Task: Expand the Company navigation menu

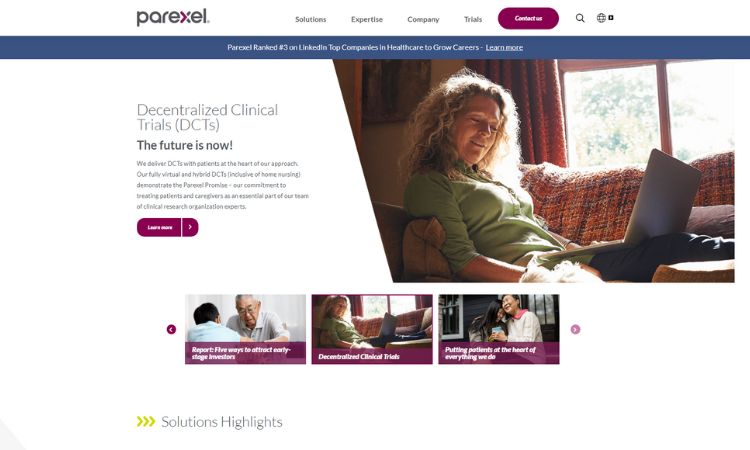Action: click(x=423, y=19)
